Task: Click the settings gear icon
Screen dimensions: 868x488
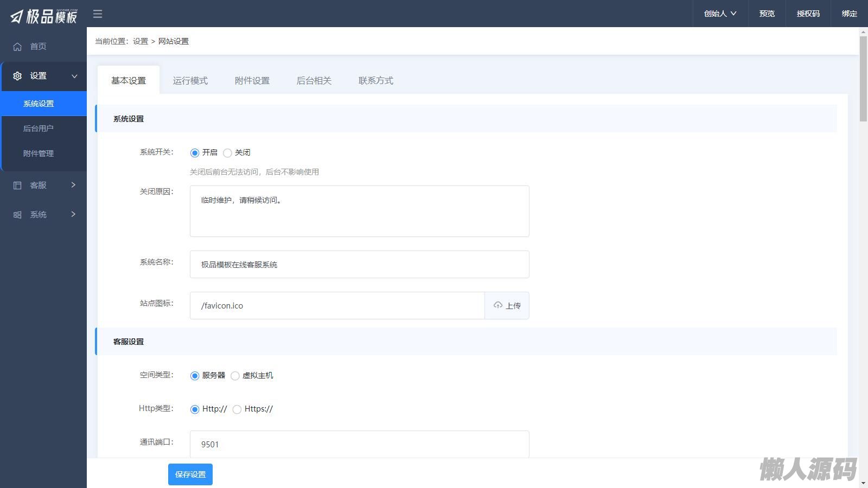Action: (17, 76)
